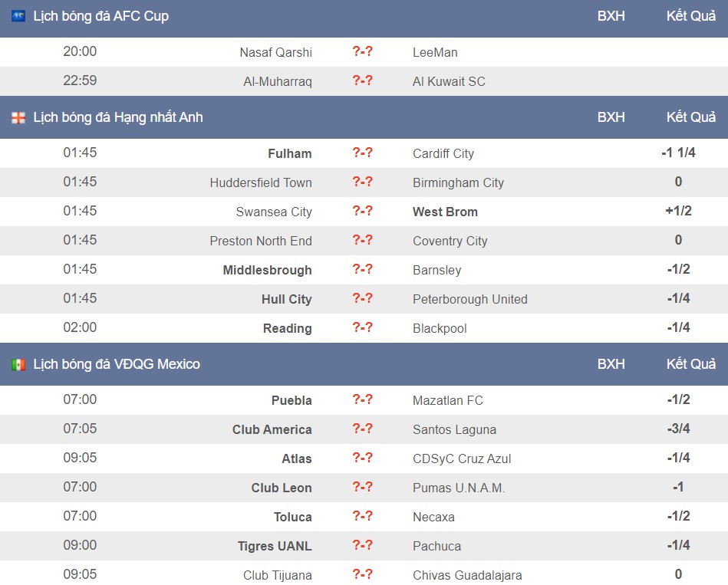
Task: Click the AFC Cup league flag icon
Action: coord(18,16)
